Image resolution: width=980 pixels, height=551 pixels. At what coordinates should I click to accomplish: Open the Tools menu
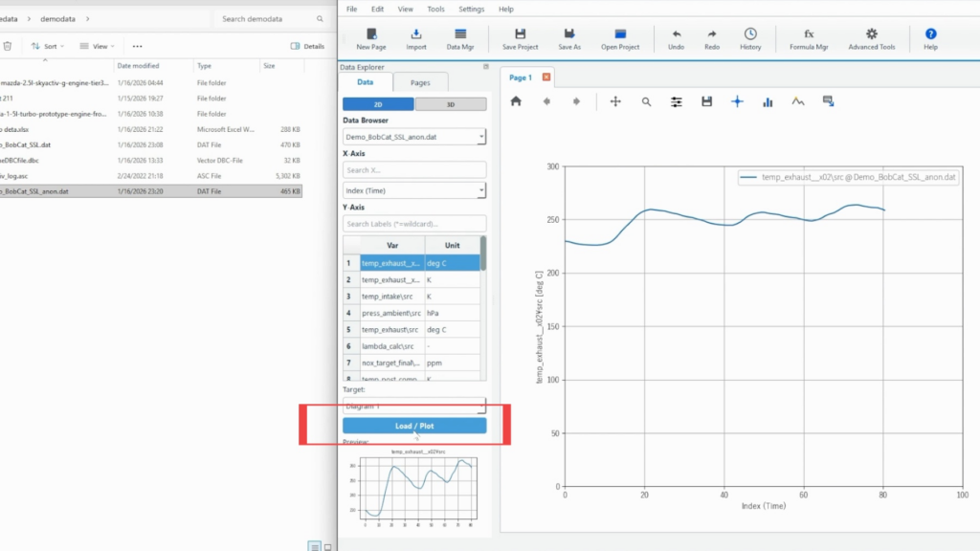pos(435,9)
